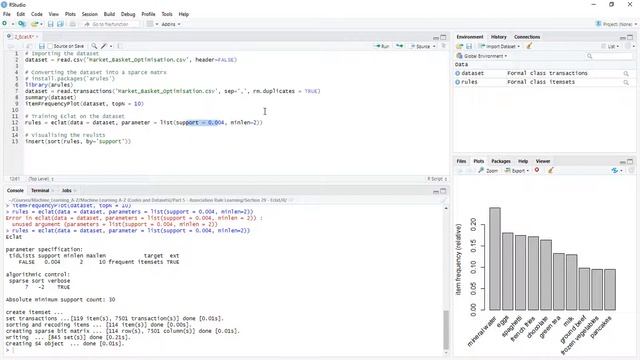Click the Create Project icon
Image resolution: width=640 pixels, height=360 pixels.
tap(22, 24)
